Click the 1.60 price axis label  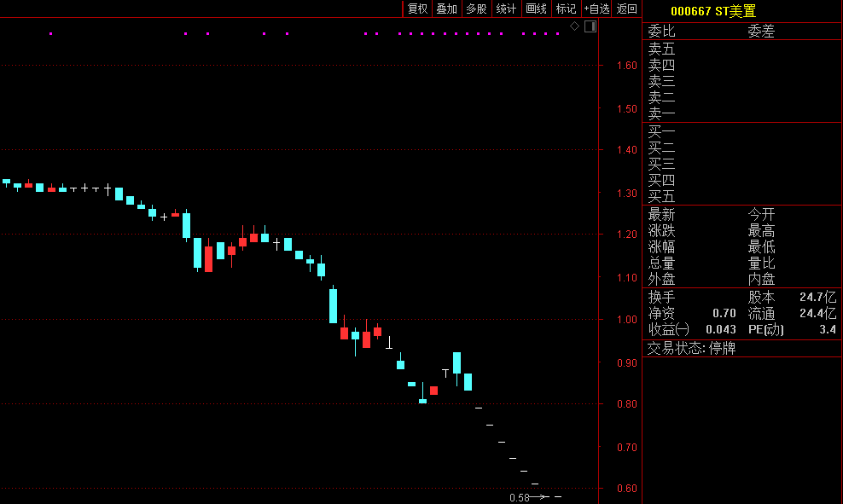pos(627,66)
